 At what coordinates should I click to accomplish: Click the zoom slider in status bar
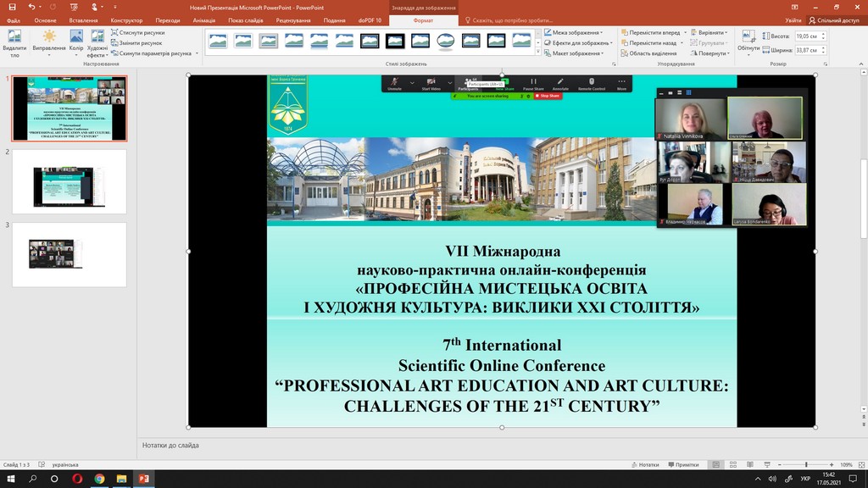[x=805, y=464]
